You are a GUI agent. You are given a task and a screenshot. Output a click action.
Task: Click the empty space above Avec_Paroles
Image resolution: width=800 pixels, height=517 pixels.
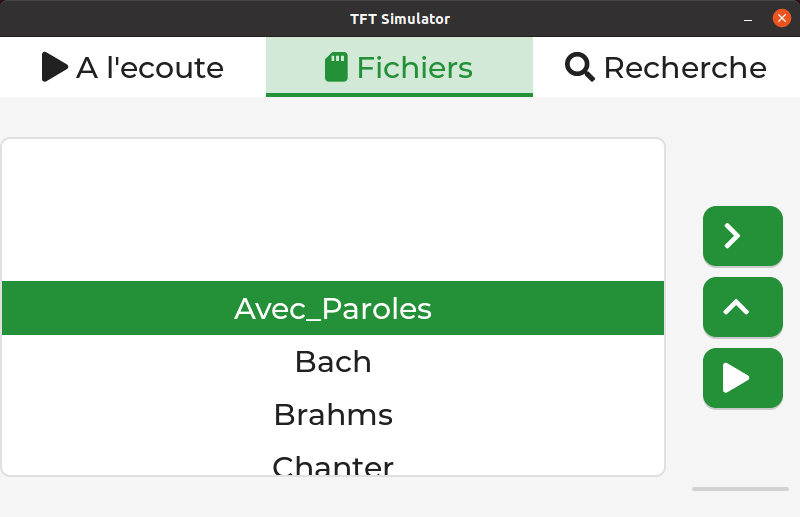[x=333, y=210]
